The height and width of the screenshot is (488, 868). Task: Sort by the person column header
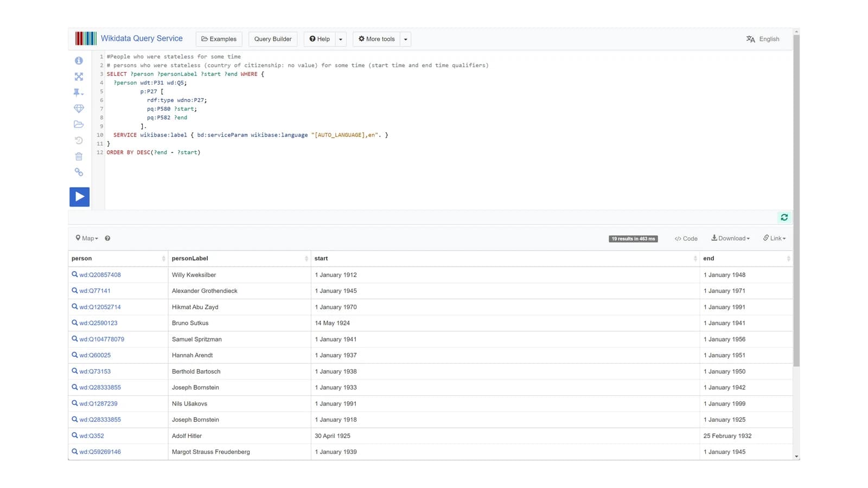(x=118, y=259)
